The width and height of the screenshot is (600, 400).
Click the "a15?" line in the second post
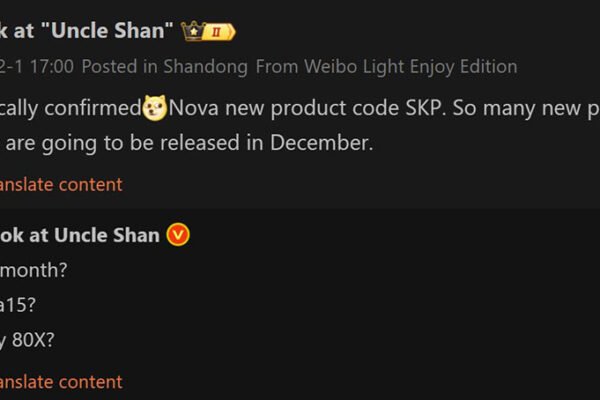(x=22, y=305)
